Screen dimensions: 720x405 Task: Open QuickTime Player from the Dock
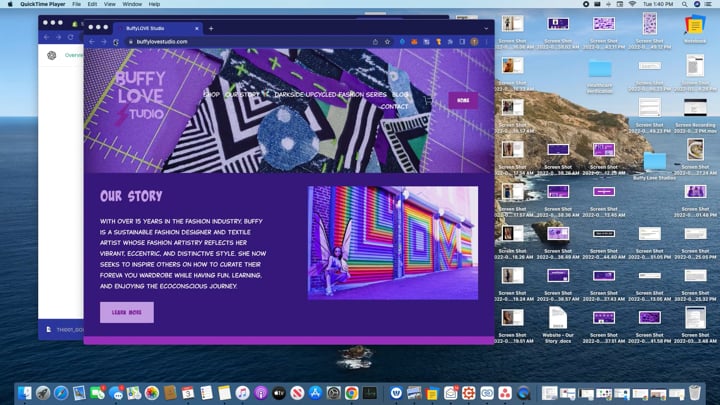523,393
